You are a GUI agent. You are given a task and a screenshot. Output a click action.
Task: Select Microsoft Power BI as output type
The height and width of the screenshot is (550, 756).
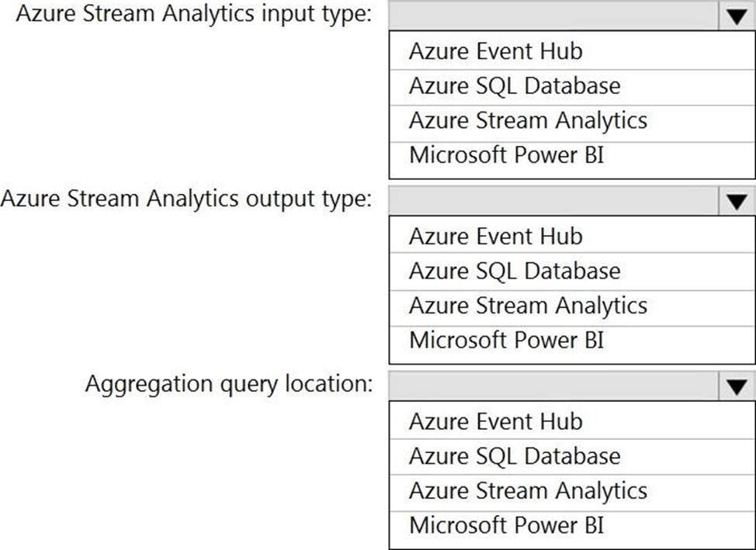pos(506,340)
